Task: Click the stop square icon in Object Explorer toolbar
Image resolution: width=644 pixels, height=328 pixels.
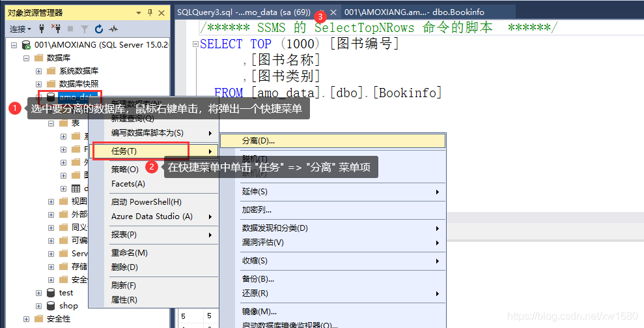Action: [x=70, y=29]
